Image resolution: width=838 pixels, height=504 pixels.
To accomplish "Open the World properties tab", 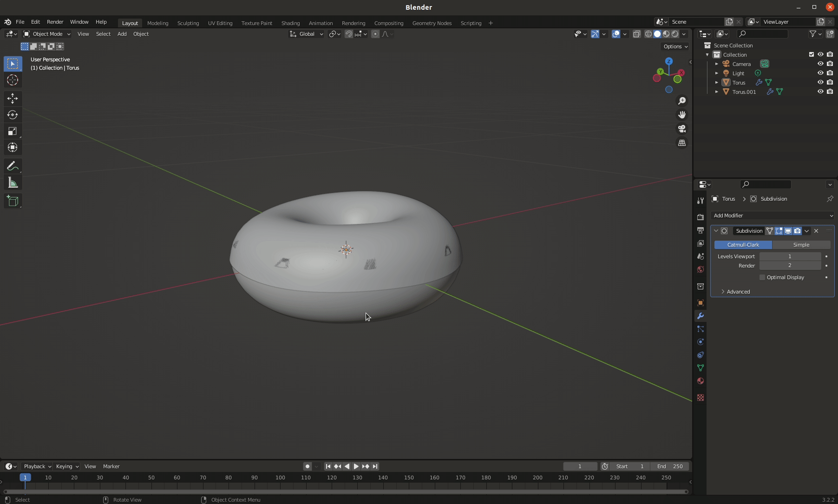I will [x=701, y=269].
